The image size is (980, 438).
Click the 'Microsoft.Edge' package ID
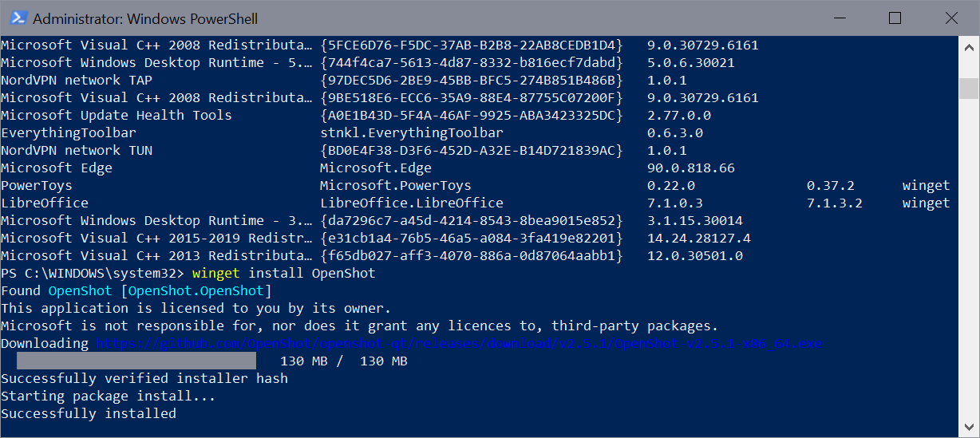coord(376,168)
